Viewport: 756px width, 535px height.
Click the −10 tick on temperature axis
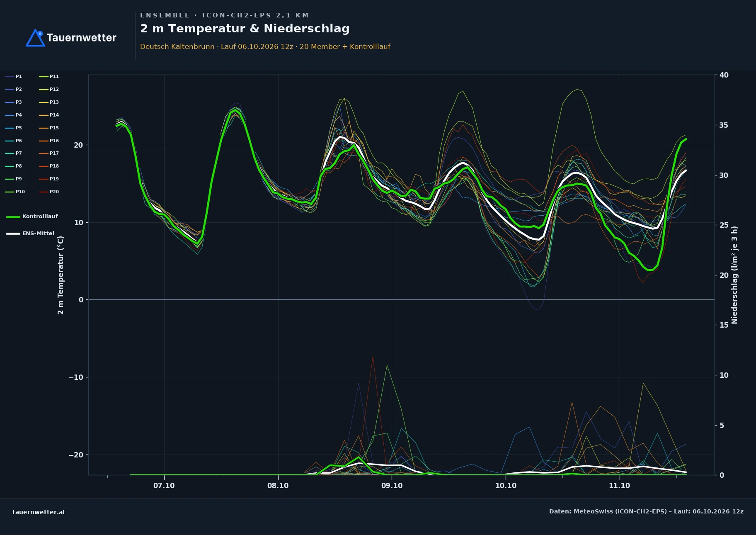coord(76,377)
